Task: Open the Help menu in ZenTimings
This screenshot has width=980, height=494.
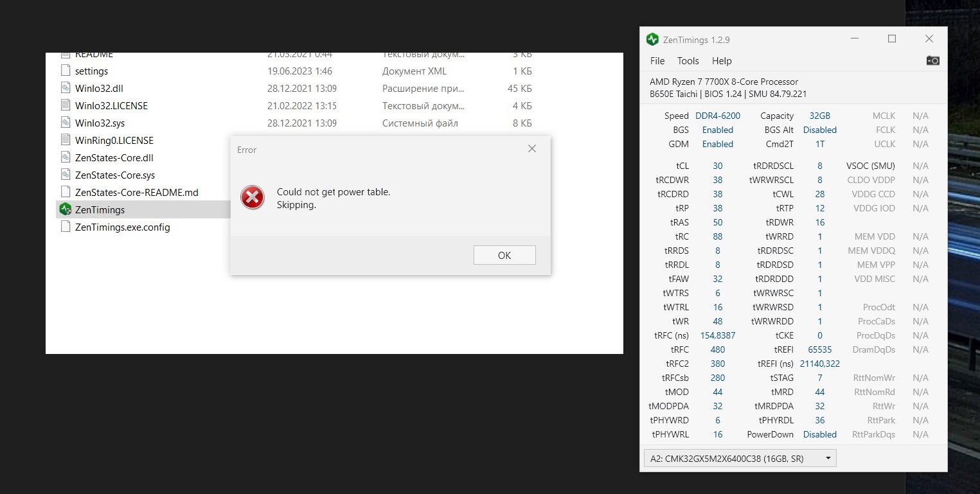Action: click(722, 61)
